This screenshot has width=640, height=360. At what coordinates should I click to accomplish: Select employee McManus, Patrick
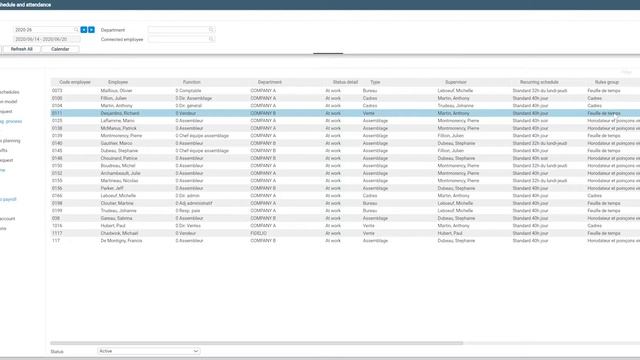click(x=118, y=128)
